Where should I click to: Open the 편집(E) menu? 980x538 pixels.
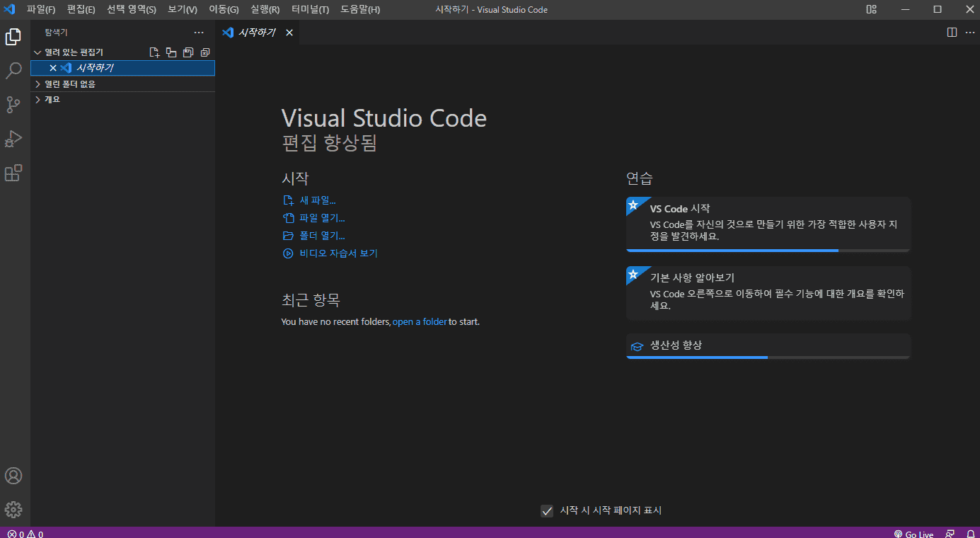(81, 9)
